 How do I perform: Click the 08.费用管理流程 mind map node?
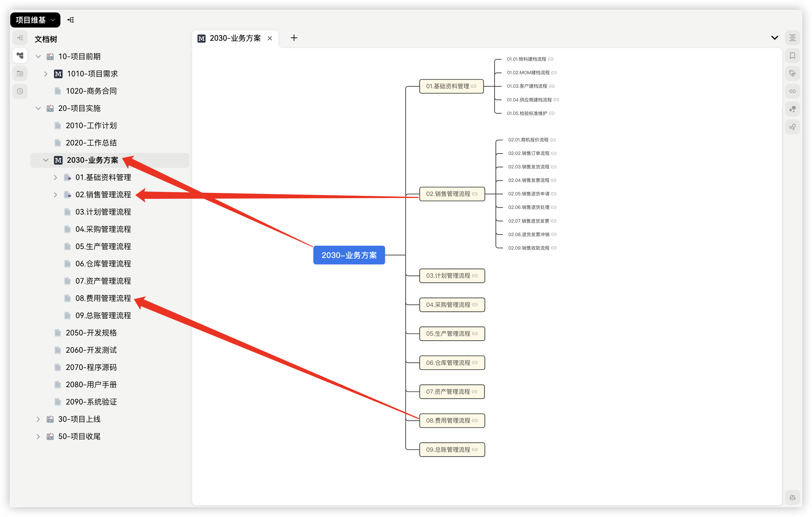tap(448, 421)
